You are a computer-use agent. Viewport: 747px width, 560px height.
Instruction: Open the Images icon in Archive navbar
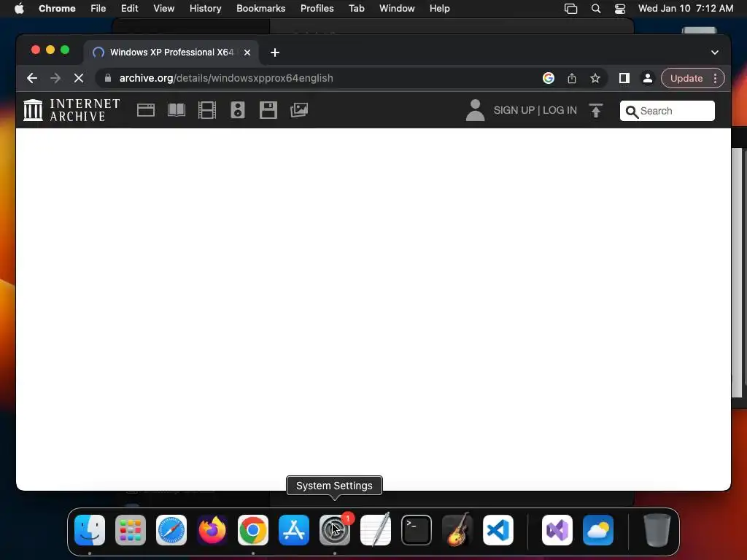tap(299, 110)
